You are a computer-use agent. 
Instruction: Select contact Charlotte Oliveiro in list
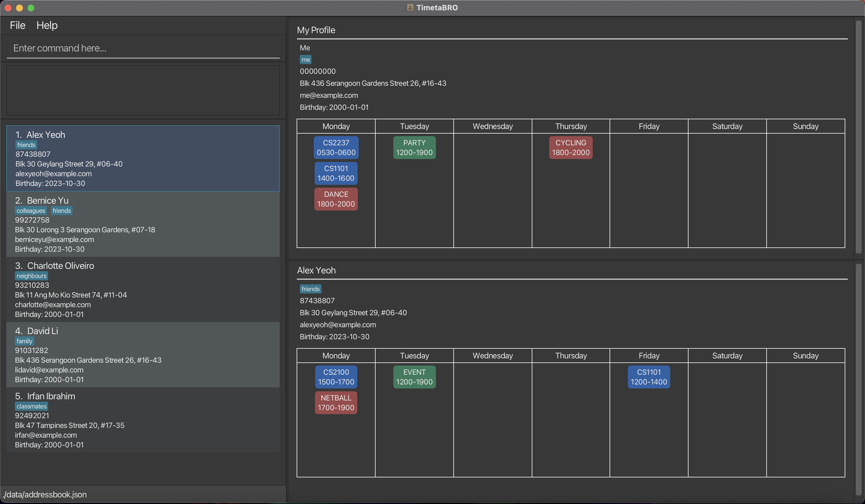[143, 289]
